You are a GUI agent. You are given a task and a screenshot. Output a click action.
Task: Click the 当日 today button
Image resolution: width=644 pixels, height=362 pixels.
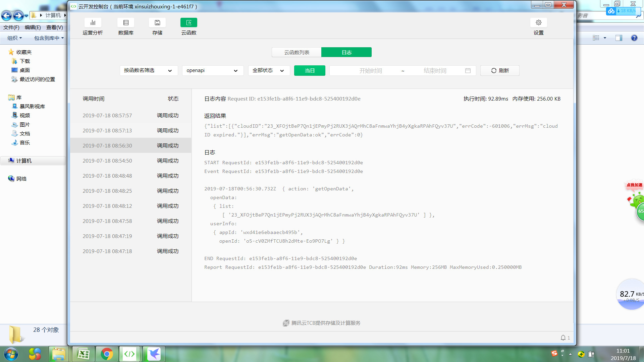309,71
